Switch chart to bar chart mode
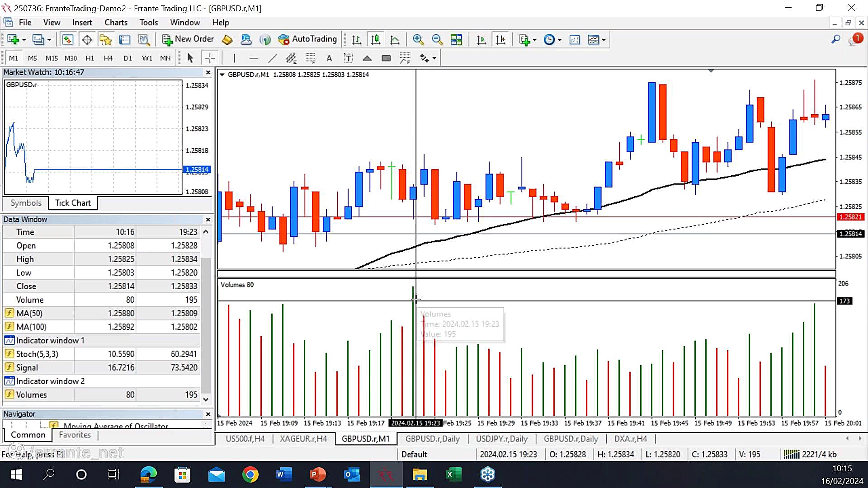 pyautogui.click(x=356, y=40)
